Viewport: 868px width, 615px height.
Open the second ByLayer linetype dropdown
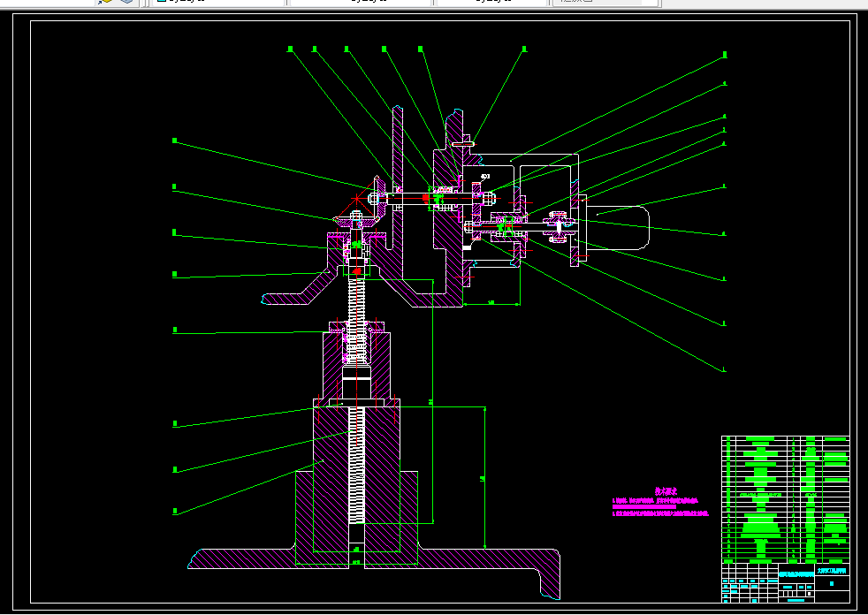click(x=361, y=2)
